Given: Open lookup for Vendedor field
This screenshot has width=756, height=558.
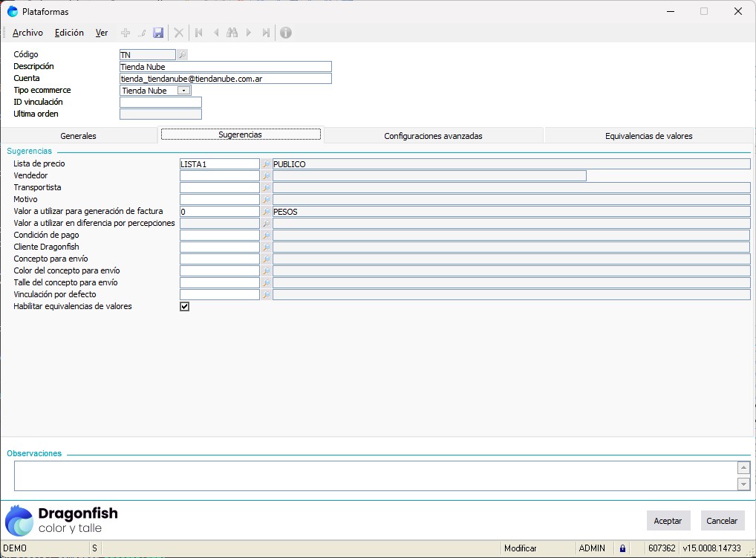Looking at the screenshot, I should click(266, 176).
